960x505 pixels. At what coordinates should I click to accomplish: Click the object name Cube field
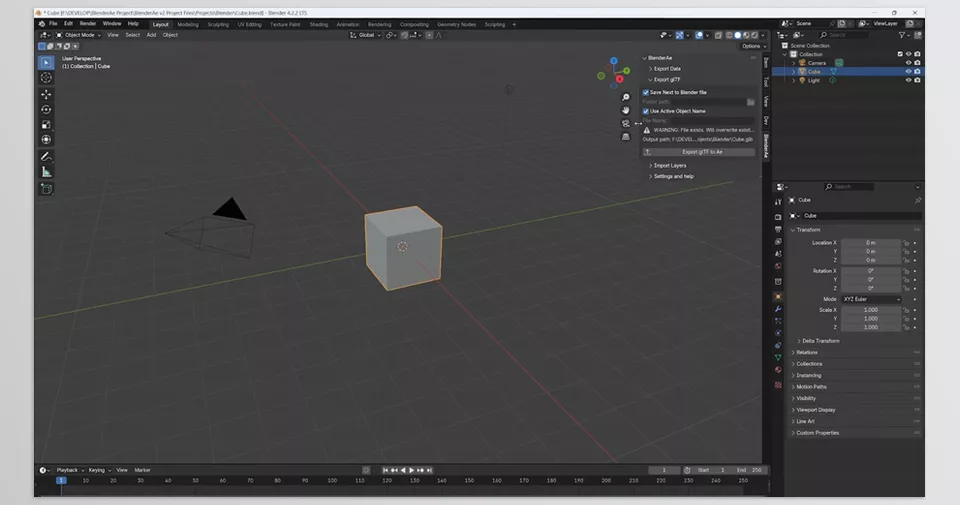pyautogui.click(x=861, y=216)
